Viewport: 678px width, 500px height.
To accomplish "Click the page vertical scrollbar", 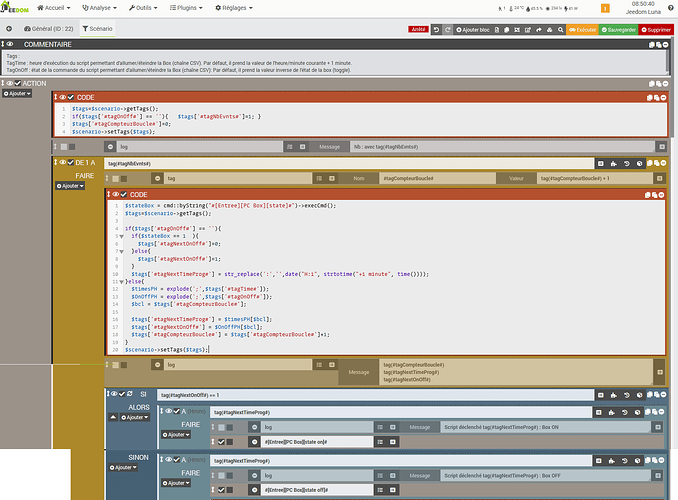I will point(673,87).
